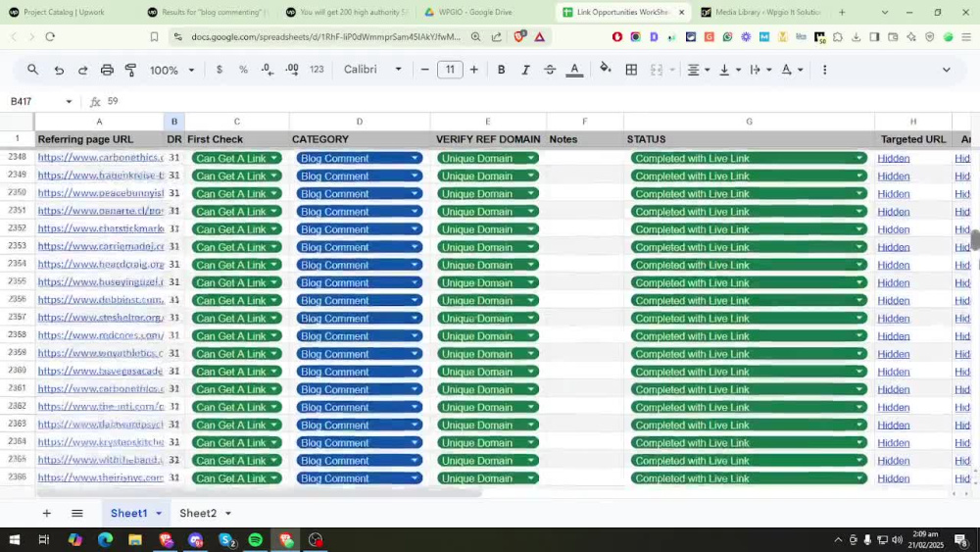980x552 pixels.
Task: Open vertical align dropdown
Action: point(729,70)
